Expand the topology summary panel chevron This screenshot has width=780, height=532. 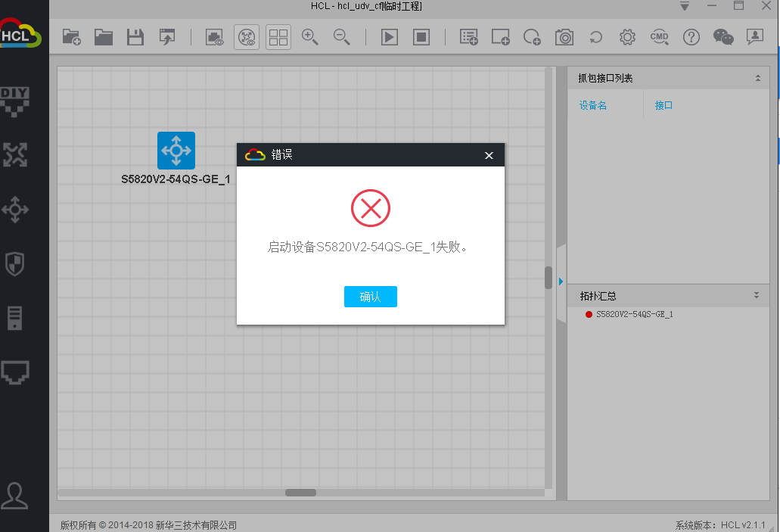756,295
